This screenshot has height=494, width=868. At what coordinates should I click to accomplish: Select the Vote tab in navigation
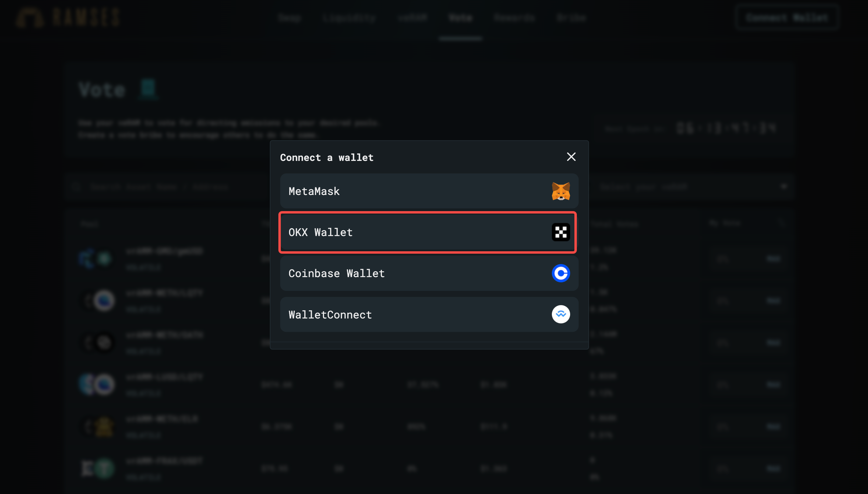pyautogui.click(x=460, y=18)
